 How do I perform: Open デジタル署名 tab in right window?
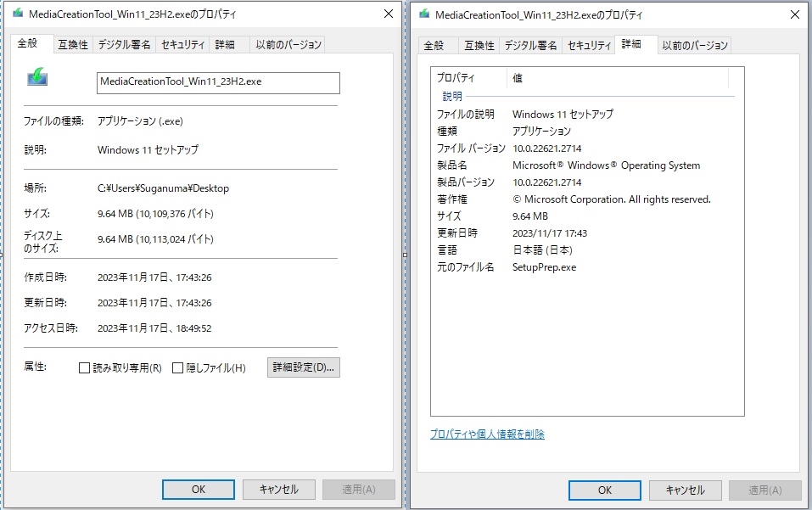click(x=531, y=46)
